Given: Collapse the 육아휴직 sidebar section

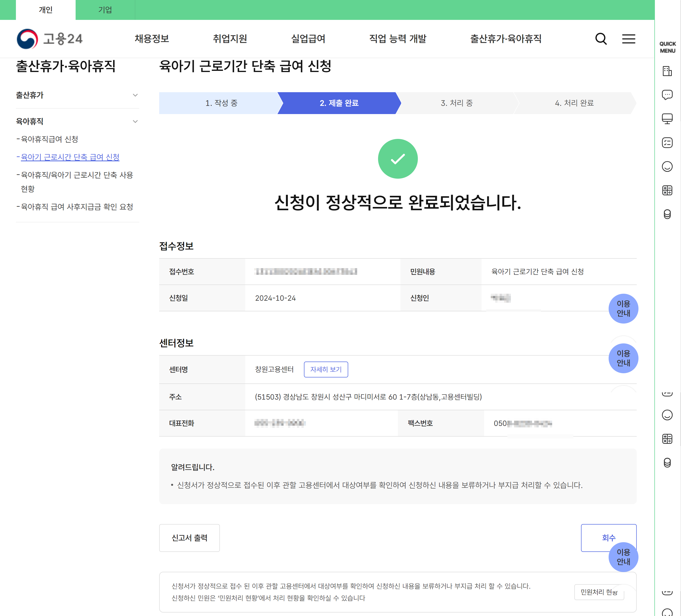Looking at the screenshot, I should click(x=135, y=122).
